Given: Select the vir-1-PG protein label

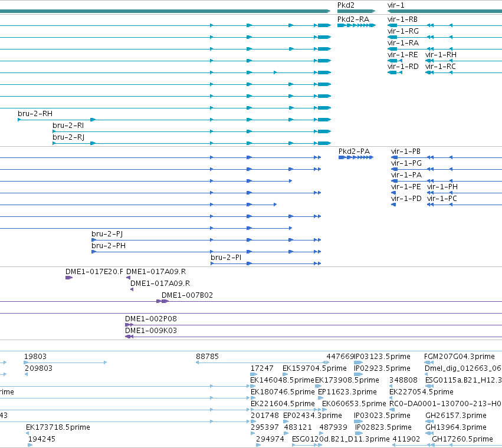Looking at the screenshot, I should 406,163.
